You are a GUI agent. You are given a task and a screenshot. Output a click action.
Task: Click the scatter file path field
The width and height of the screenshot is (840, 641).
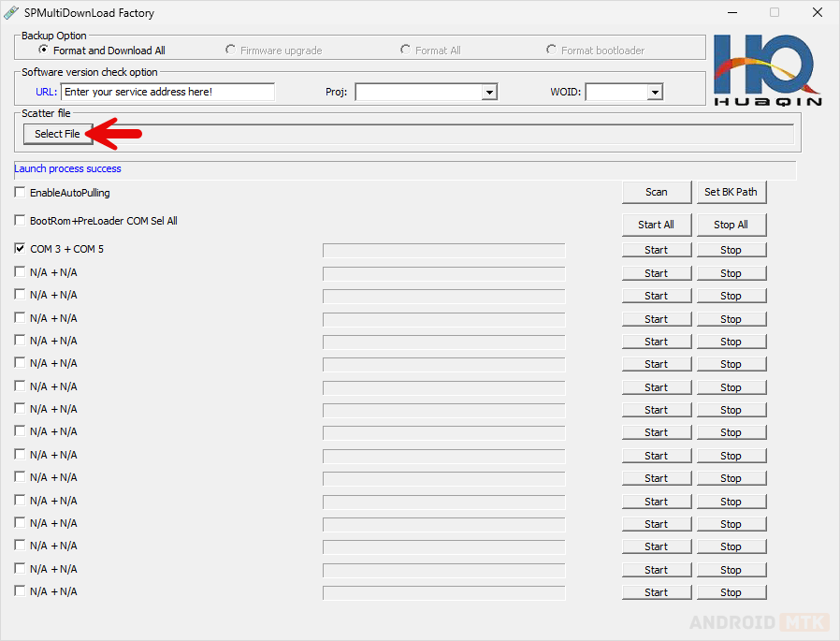coord(444,134)
